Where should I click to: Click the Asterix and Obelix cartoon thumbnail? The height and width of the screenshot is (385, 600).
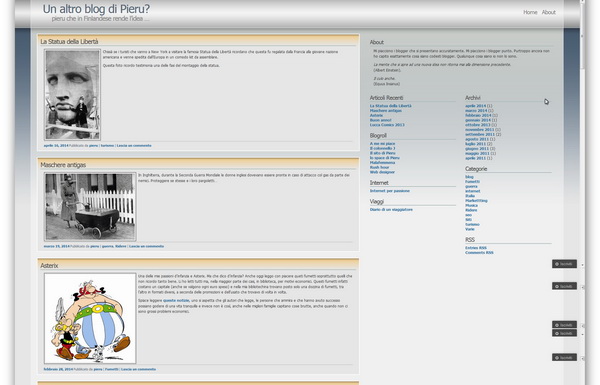[x=90, y=318]
